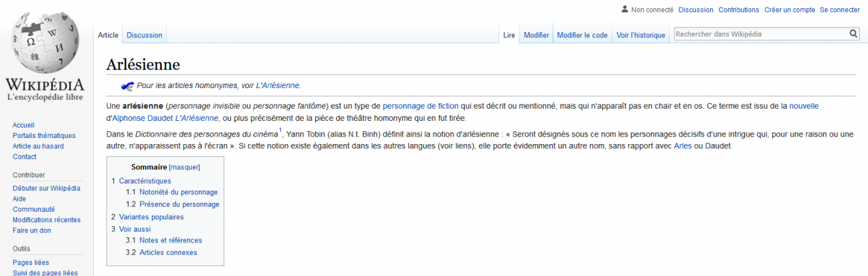Follow the L'Arlésienne homonym link
The width and height of the screenshot is (868, 276).
click(277, 85)
